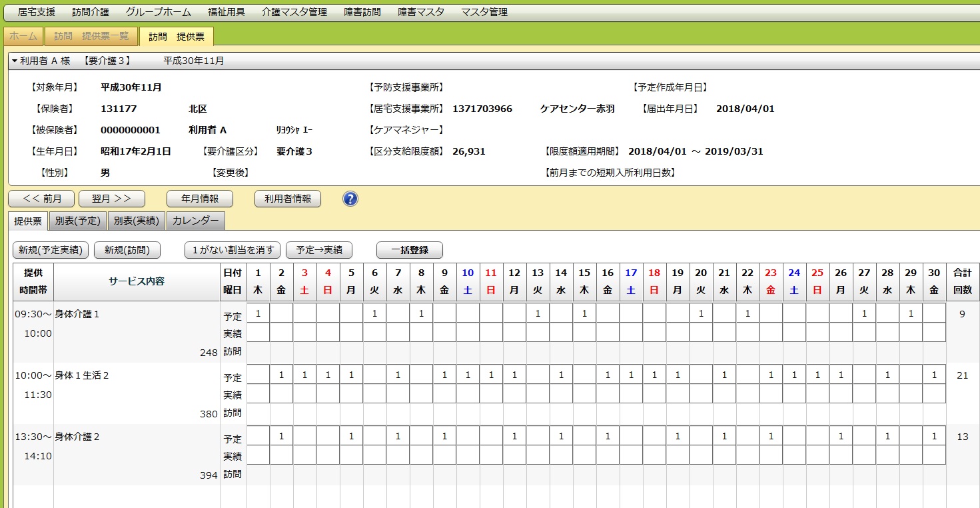Click the blue help question mark icon
Screen dimensions: 980x508
pos(350,199)
